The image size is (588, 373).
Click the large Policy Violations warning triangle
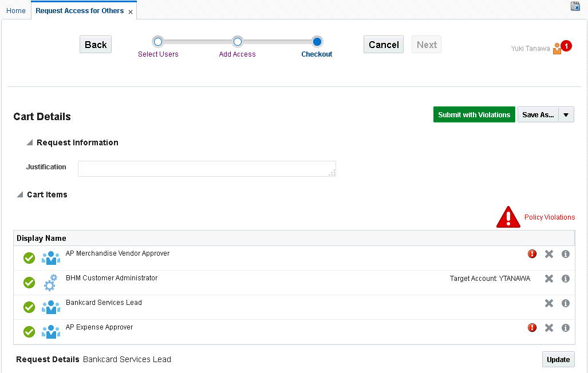508,217
